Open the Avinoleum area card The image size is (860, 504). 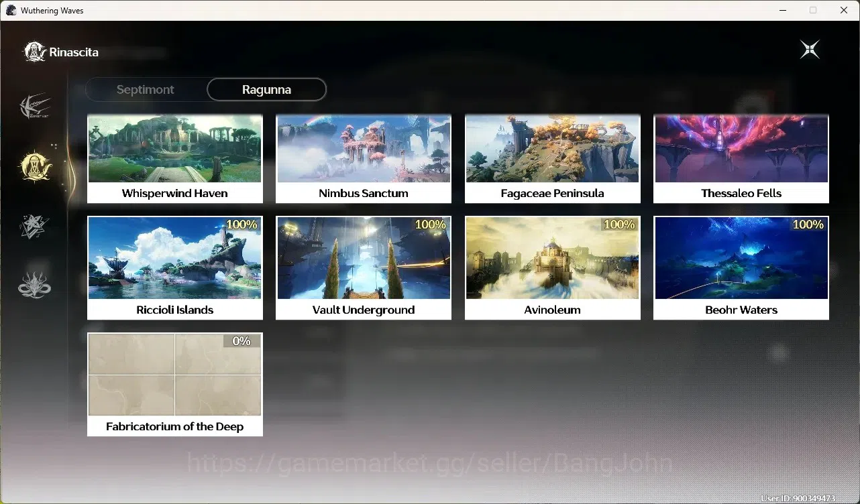553,267
